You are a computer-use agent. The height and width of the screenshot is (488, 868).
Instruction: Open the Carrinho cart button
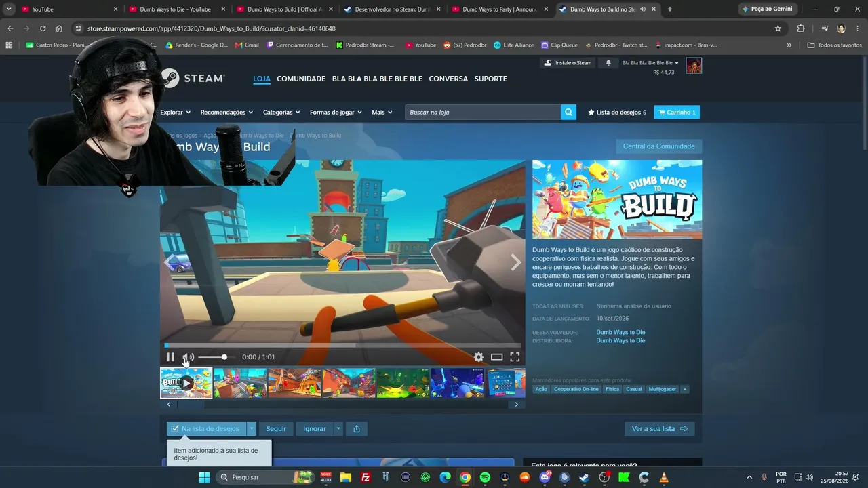pos(677,113)
